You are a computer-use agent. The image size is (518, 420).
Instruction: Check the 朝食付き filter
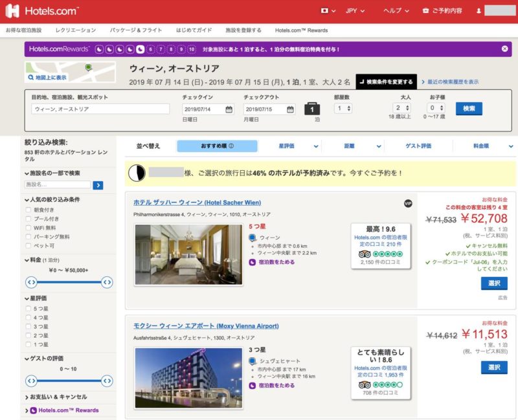click(28, 210)
